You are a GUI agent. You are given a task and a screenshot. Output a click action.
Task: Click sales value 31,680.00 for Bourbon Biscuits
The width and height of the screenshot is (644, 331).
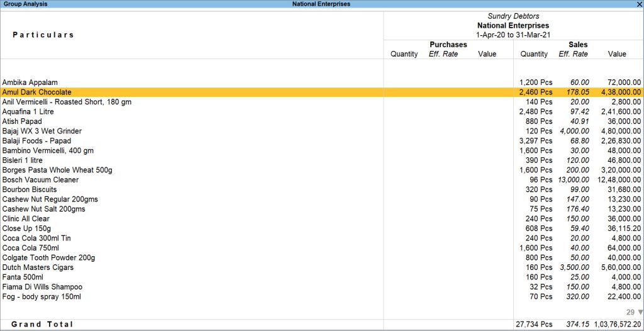(623, 189)
